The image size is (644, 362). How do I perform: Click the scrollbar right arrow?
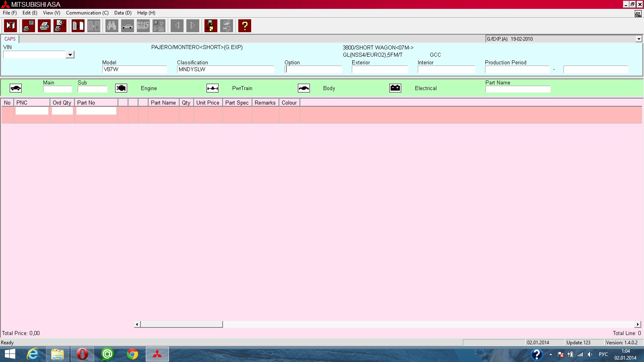click(638, 324)
